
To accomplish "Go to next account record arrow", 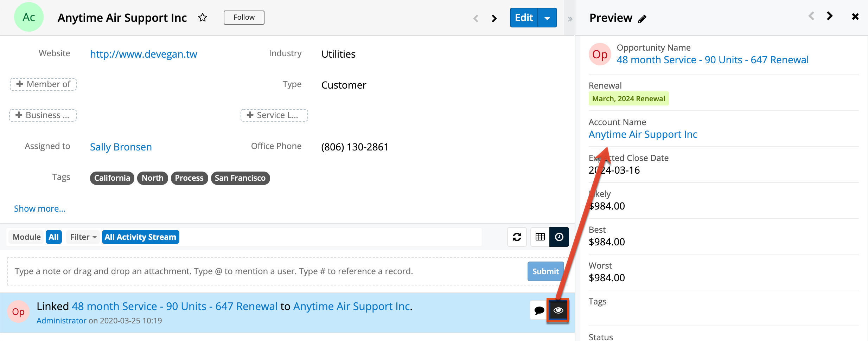I will click(x=494, y=18).
